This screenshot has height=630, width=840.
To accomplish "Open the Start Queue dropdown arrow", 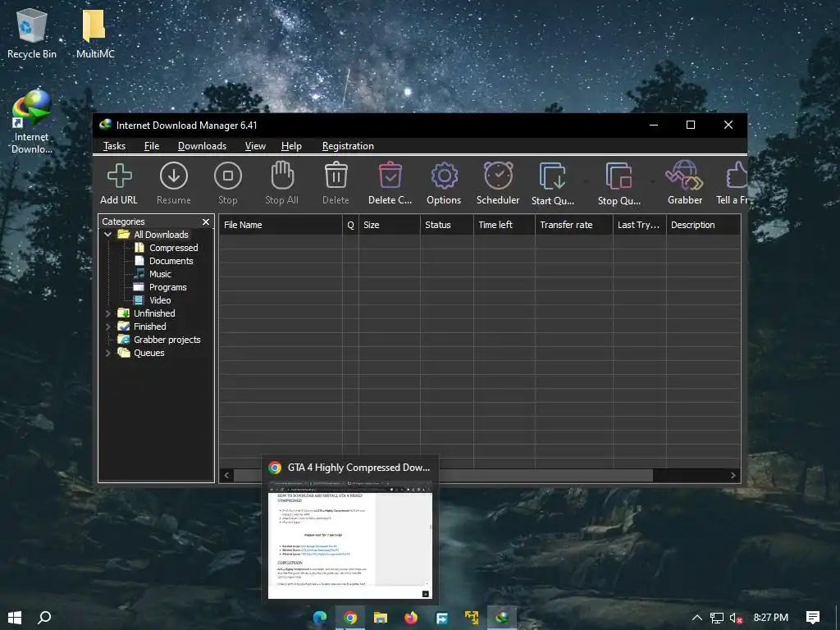I will click(586, 181).
